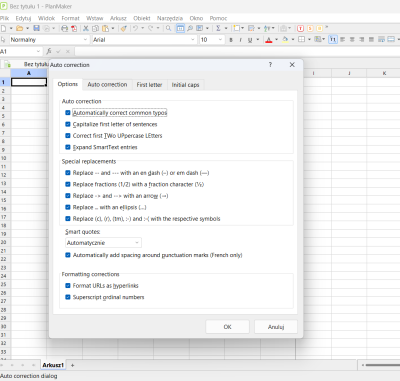Screen dimensions: 400x381
Task: Toggle Superscript ordinal numbers checkbox
Action: pos(68,297)
